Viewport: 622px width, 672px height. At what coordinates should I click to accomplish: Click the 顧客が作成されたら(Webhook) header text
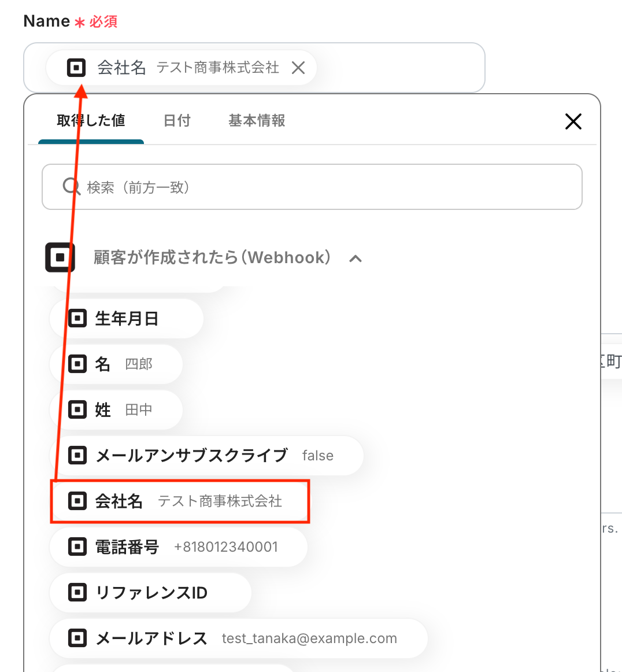(212, 257)
